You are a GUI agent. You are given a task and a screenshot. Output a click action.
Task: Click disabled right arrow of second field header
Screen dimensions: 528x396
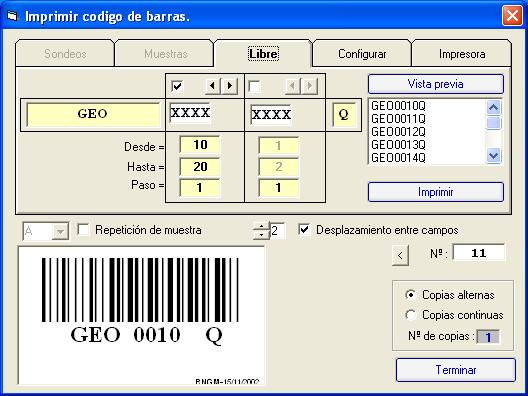[x=309, y=86]
